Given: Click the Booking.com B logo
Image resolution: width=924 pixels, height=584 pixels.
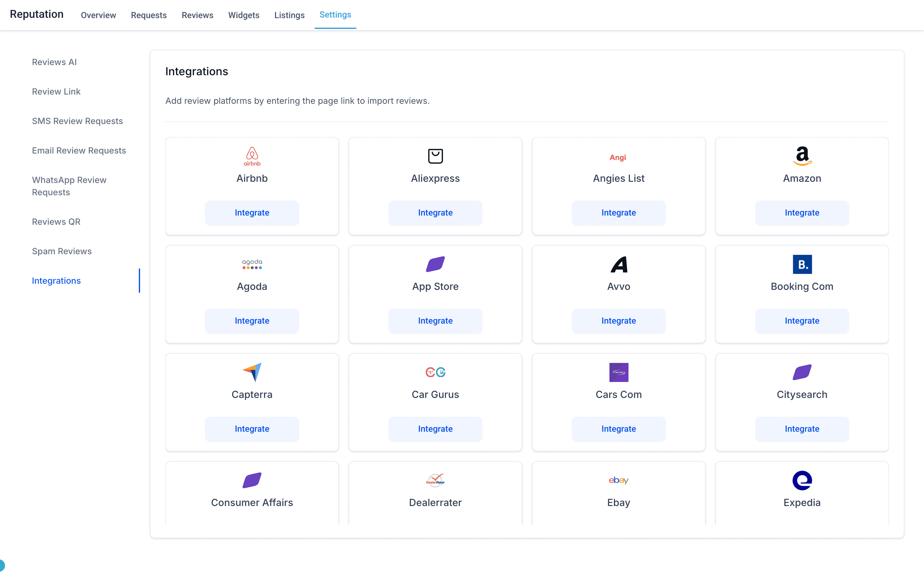Looking at the screenshot, I should [802, 264].
